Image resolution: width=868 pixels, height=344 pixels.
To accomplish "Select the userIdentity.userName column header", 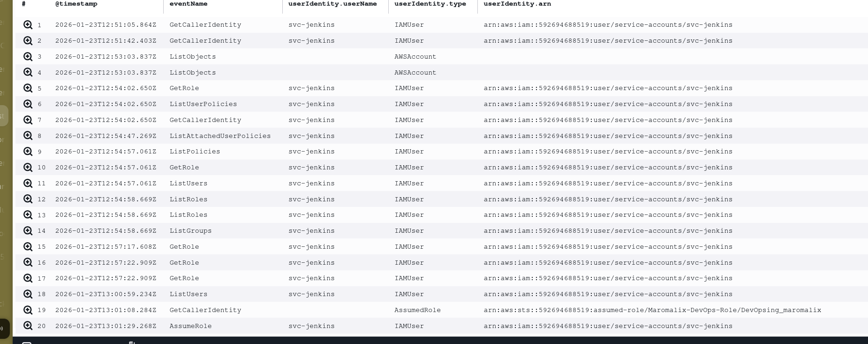I will 332,4.
